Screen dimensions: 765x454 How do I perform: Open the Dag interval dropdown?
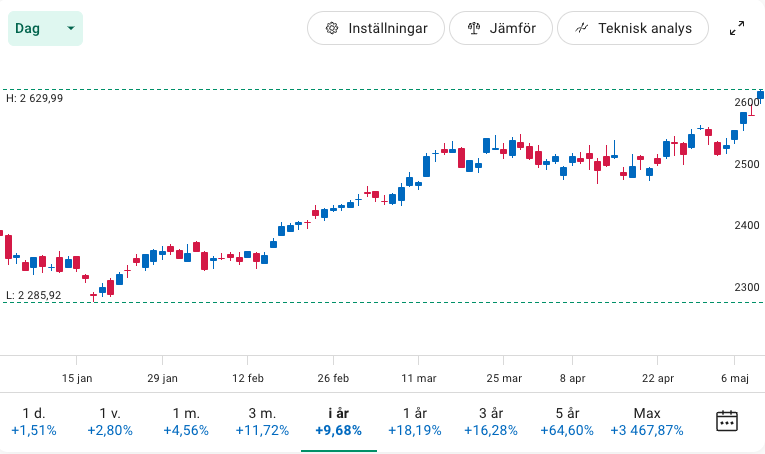tap(45, 28)
